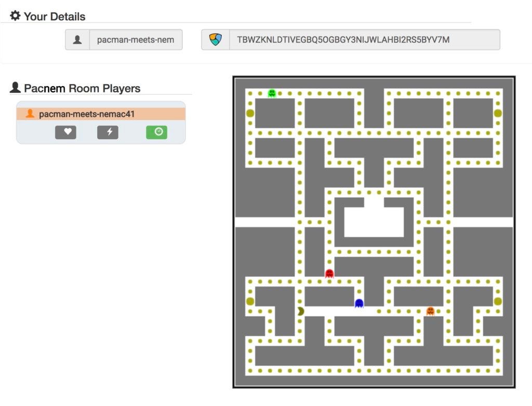Click the orange player icon next to pacman-meets-nemac41

(30, 114)
